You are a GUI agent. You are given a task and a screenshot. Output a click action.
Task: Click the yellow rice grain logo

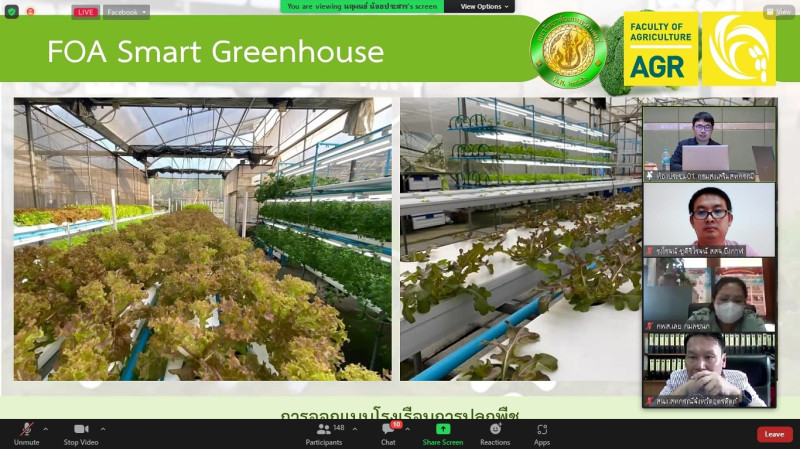coord(739,48)
